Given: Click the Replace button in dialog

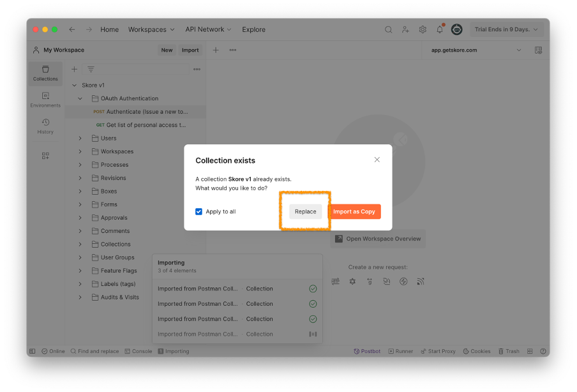Looking at the screenshot, I should point(305,212).
